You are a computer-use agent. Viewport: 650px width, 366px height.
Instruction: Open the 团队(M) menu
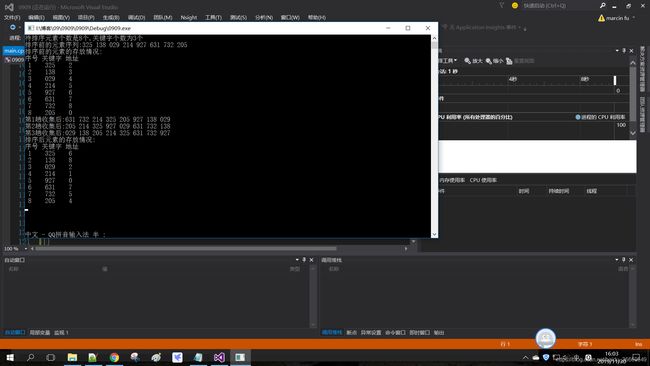pyautogui.click(x=162, y=17)
